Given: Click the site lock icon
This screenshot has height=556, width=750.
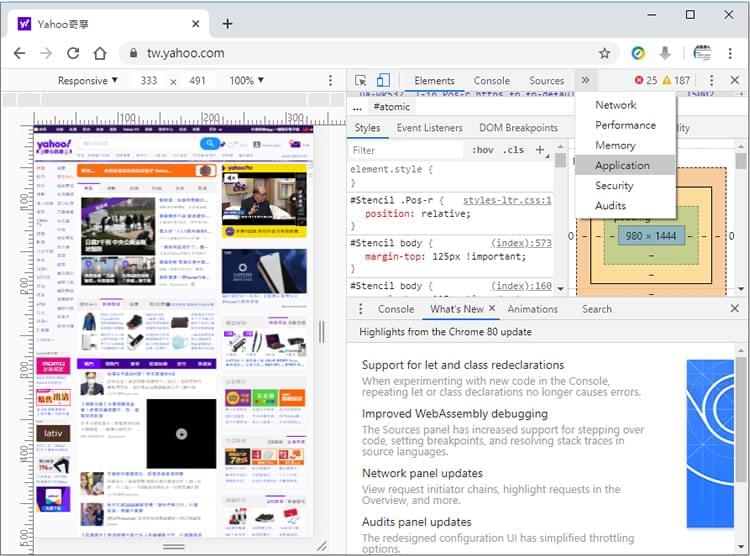Looking at the screenshot, I should click(134, 53).
